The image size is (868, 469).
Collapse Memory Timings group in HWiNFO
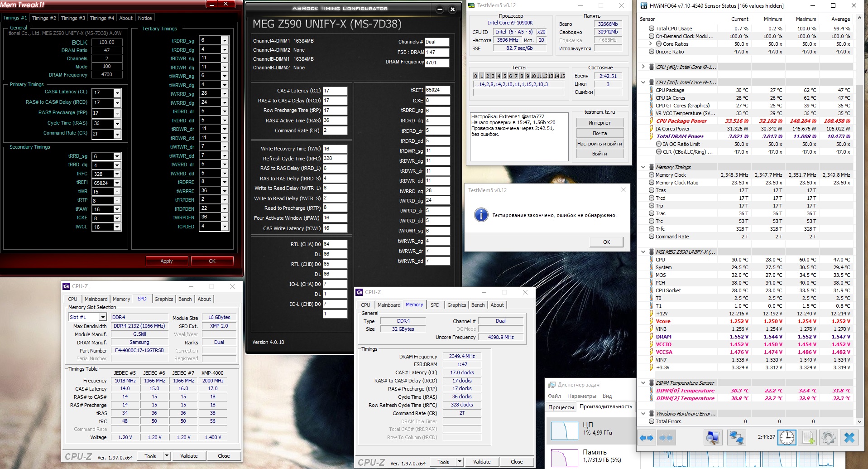coord(643,167)
